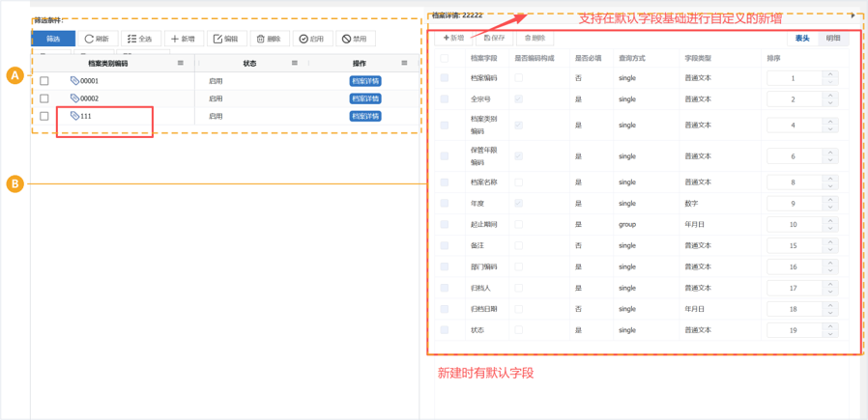Click the 字段类型 column header
868x420 pixels.
pyautogui.click(x=698, y=58)
